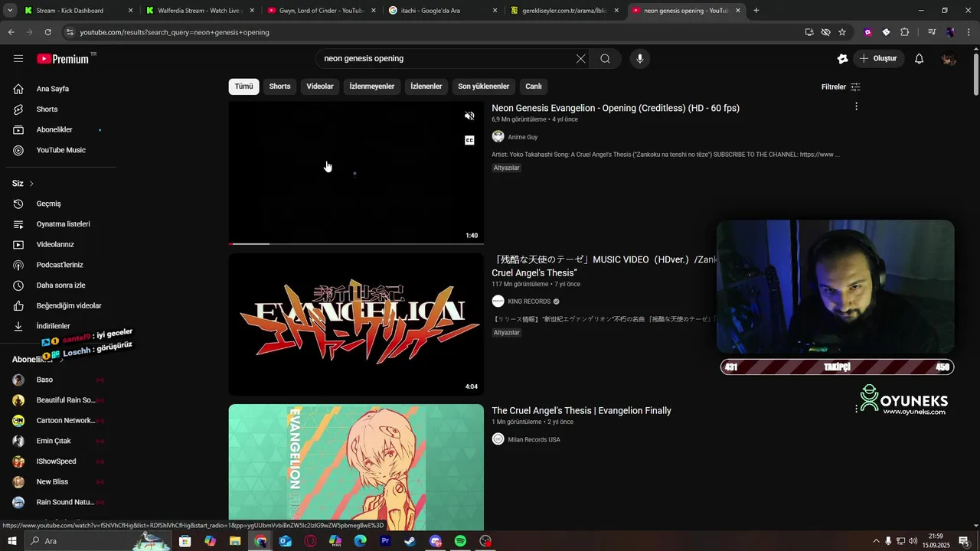Image resolution: width=980 pixels, height=551 pixels.
Task: Open the YouTube hamburger guide menu
Action: coord(18,58)
